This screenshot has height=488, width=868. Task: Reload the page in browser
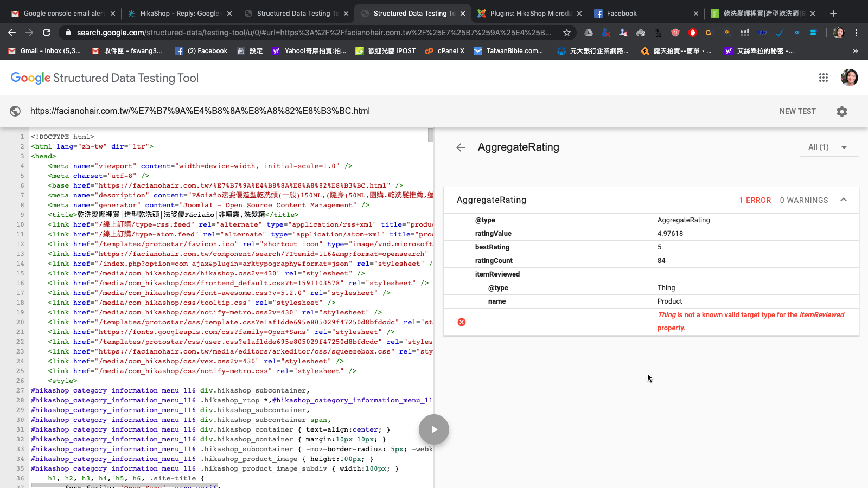point(47,33)
